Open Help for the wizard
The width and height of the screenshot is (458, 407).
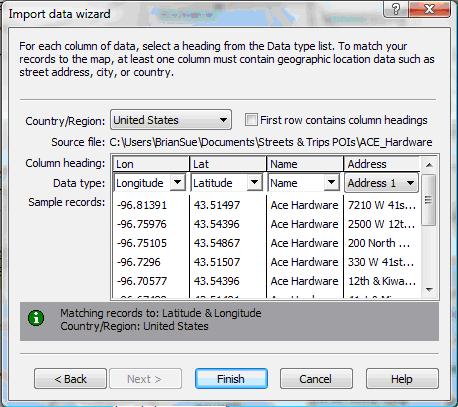tap(402, 379)
